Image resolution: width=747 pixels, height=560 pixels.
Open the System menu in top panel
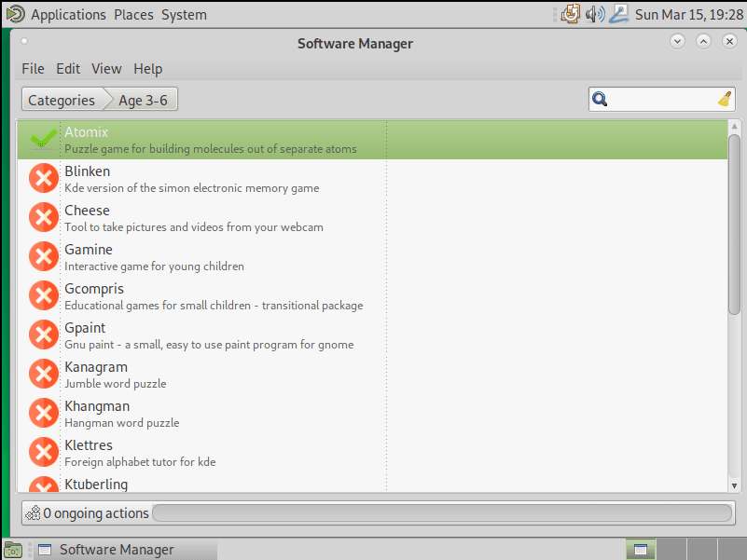click(x=184, y=15)
